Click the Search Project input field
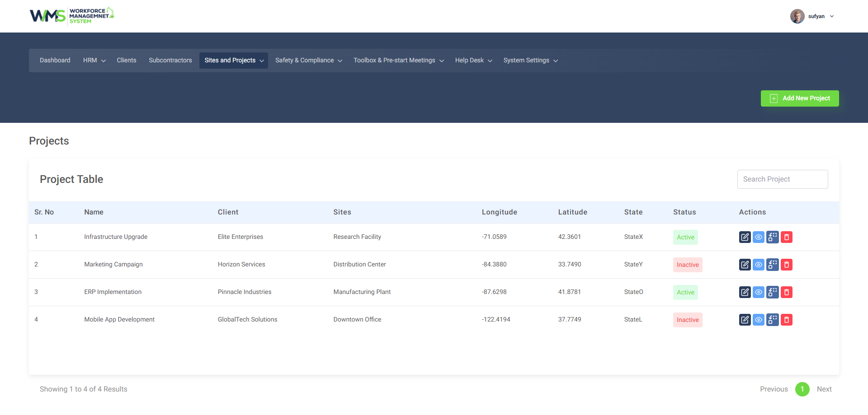 coord(782,179)
